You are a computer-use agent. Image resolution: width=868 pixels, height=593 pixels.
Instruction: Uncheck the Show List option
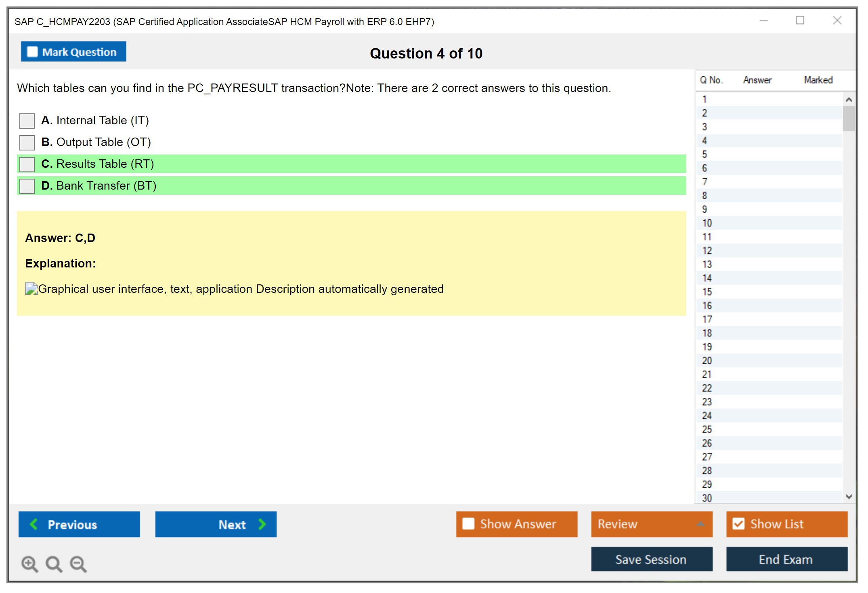pos(738,524)
